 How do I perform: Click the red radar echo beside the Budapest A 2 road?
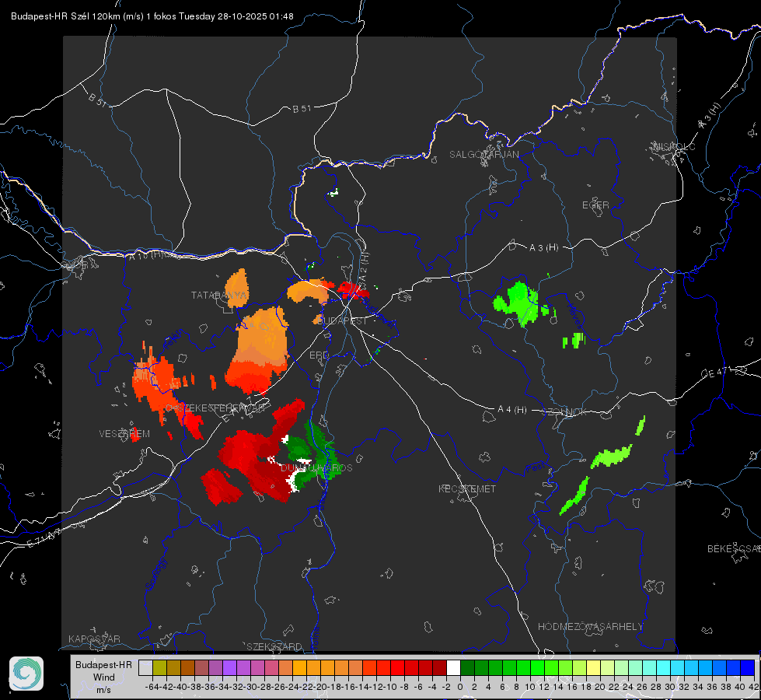pos(352,290)
